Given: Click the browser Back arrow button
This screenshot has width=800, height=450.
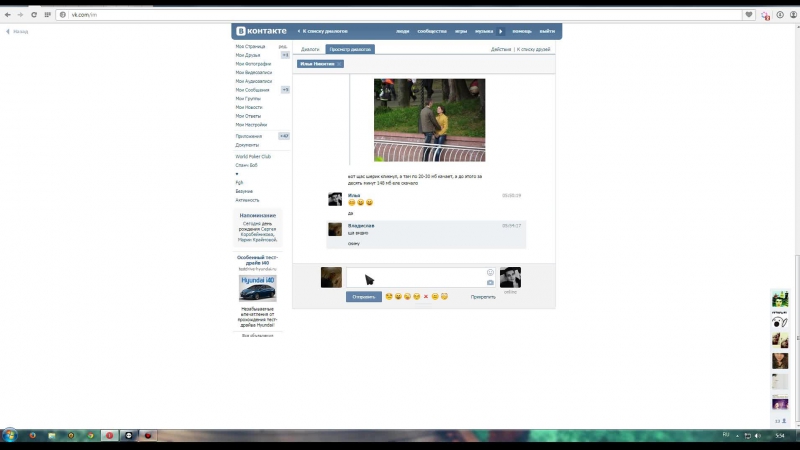Looking at the screenshot, I should click(x=8, y=15).
